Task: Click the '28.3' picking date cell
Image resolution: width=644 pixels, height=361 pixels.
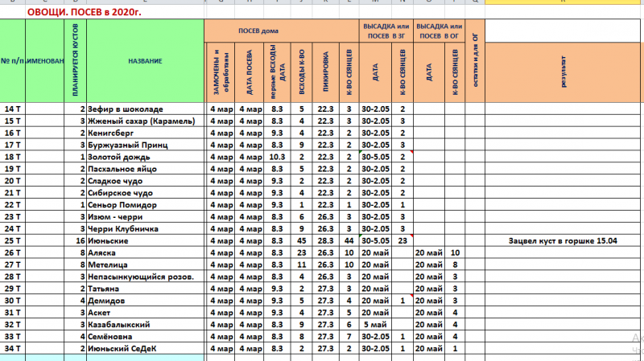Action: pos(325,241)
